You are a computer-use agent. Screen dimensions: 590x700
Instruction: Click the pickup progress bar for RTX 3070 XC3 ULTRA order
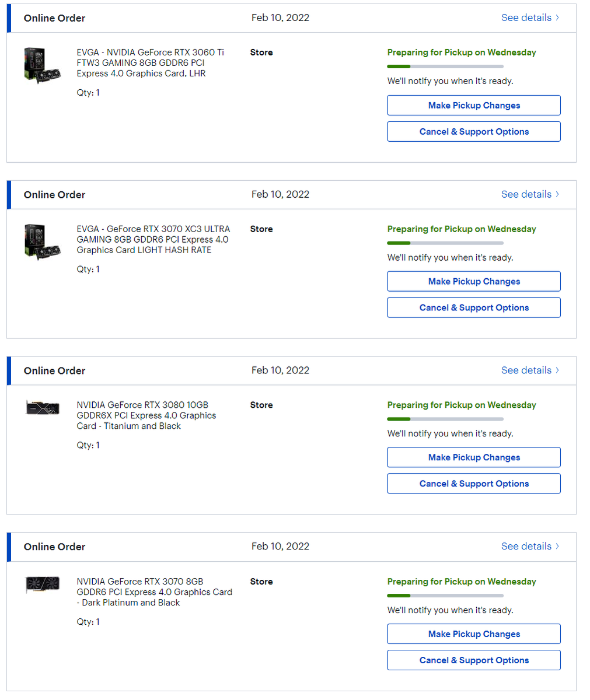coord(445,243)
